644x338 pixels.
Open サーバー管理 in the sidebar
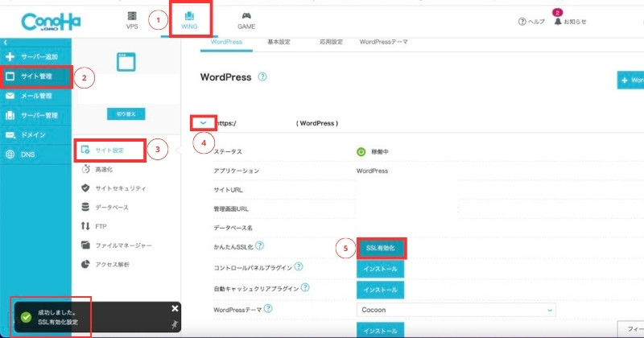pos(35,115)
